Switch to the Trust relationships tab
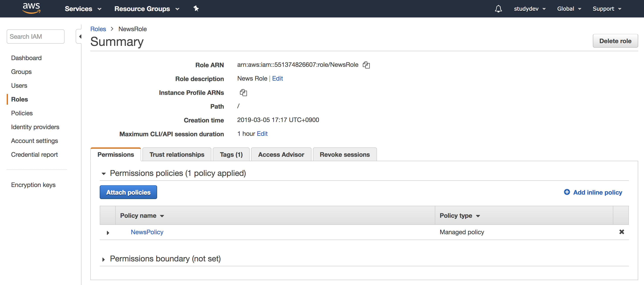Screen dimensions: 644x285 point(177,154)
